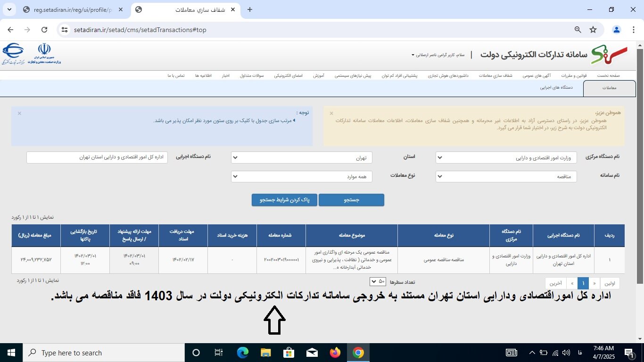Expand the 'نام دستگاه مرکزی' dropdown
Viewport: 644px width, 362px height.
tap(506, 157)
